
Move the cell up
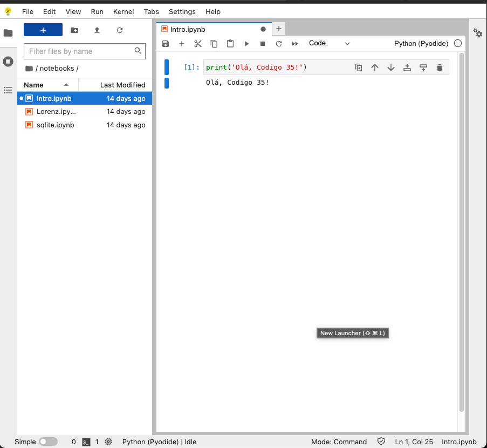click(375, 67)
